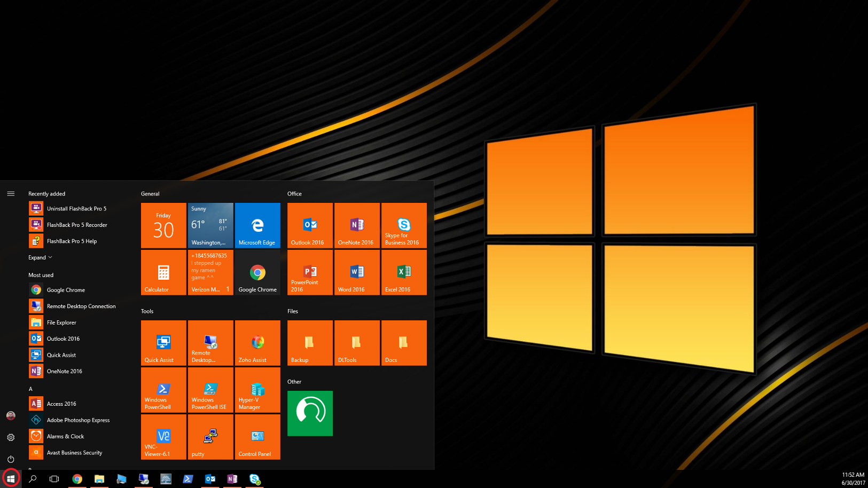Open the Zoho Assist tile
This screenshot has width=868, height=488.
(x=257, y=343)
